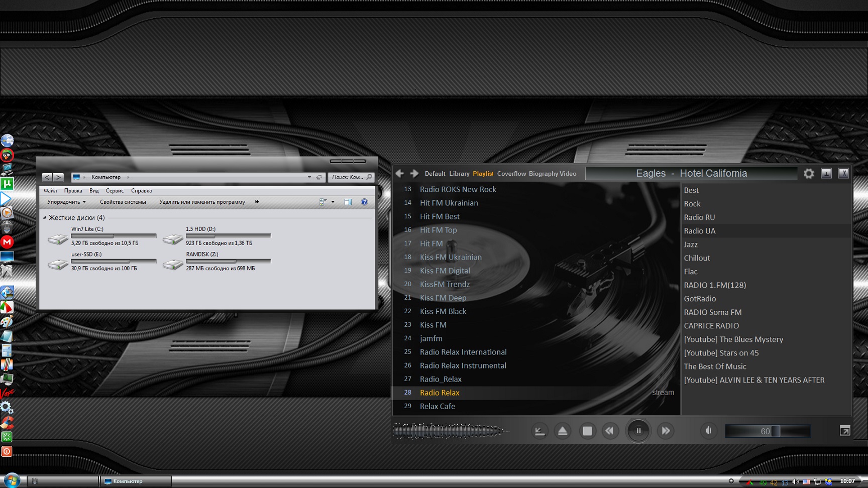Click Свойства системы button

click(x=123, y=202)
